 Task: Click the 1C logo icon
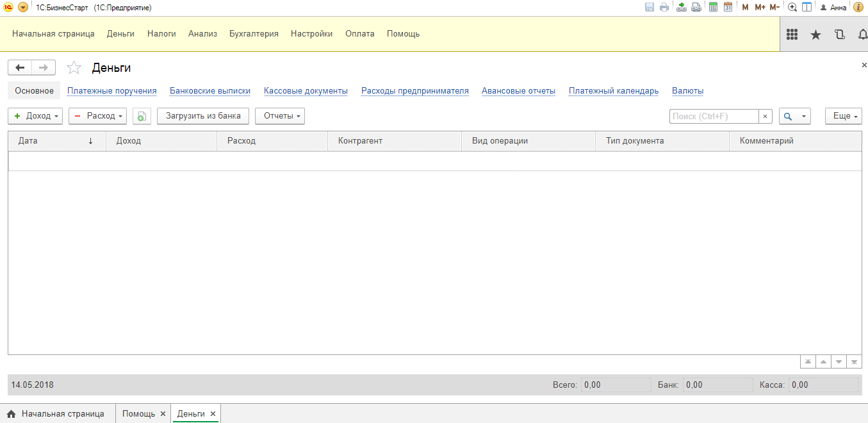(x=8, y=8)
